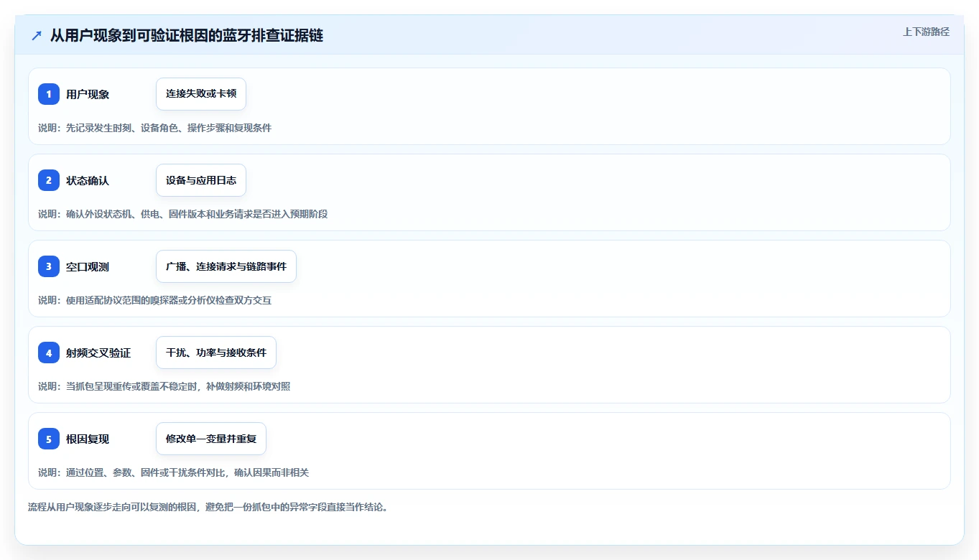
Task: Click the 状态确认 step title
Action: coord(88,180)
